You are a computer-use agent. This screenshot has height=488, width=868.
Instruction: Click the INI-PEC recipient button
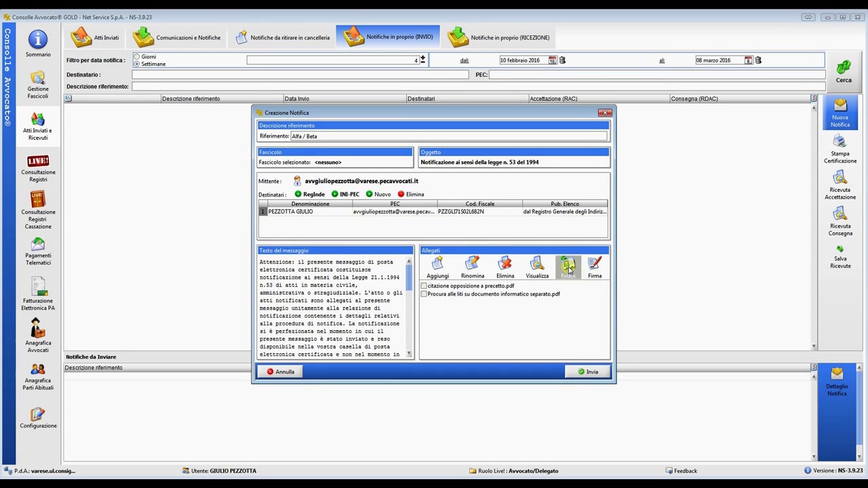pos(346,195)
